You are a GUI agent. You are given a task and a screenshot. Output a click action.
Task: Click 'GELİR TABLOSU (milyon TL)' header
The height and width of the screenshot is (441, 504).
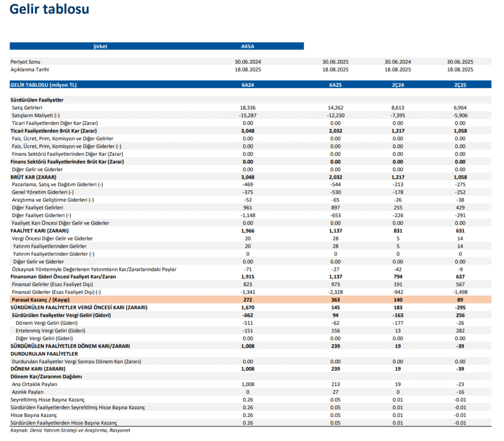[43, 85]
